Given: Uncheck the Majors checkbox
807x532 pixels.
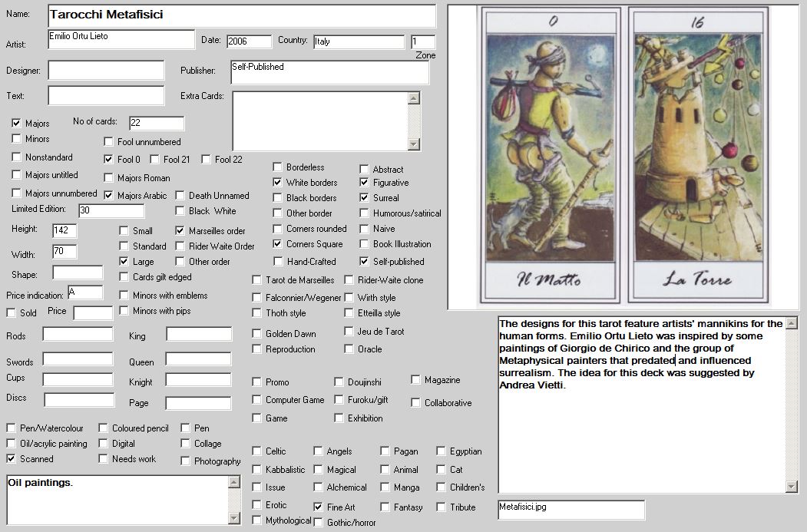Looking at the screenshot, I should 17,124.
